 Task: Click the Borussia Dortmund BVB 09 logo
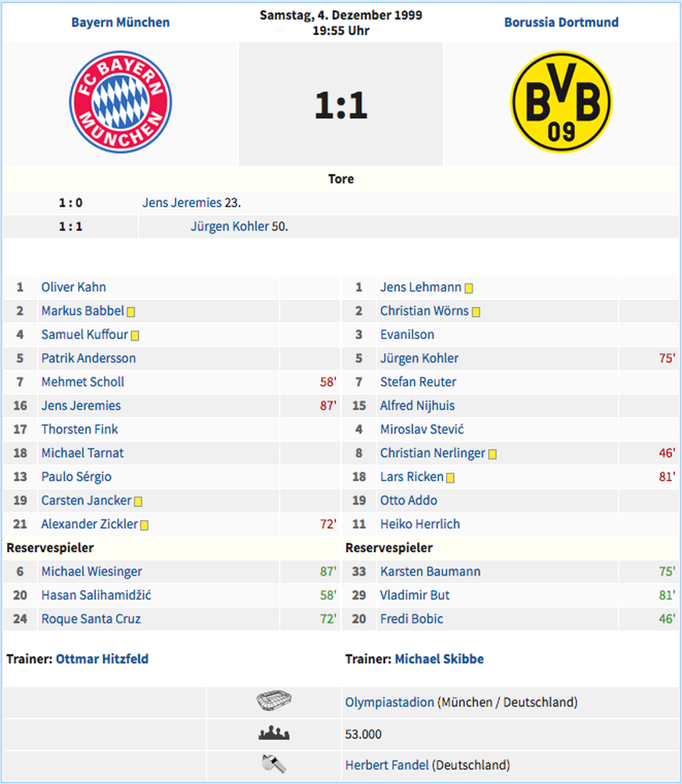[561, 102]
